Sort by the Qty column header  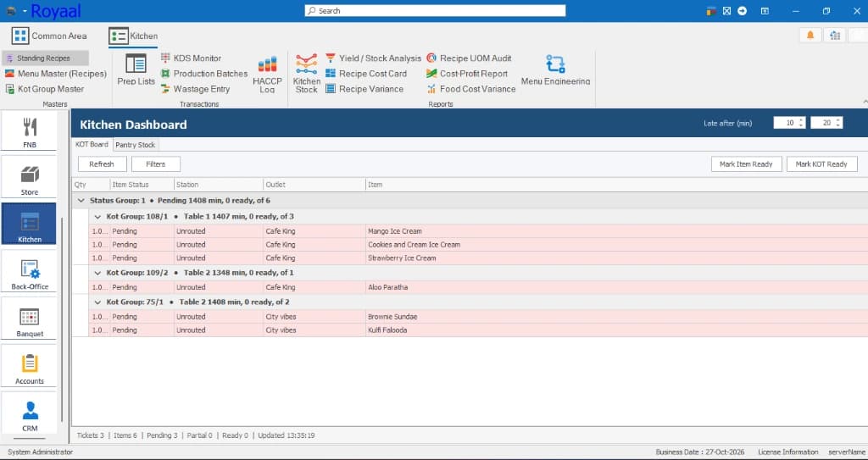click(91, 185)
